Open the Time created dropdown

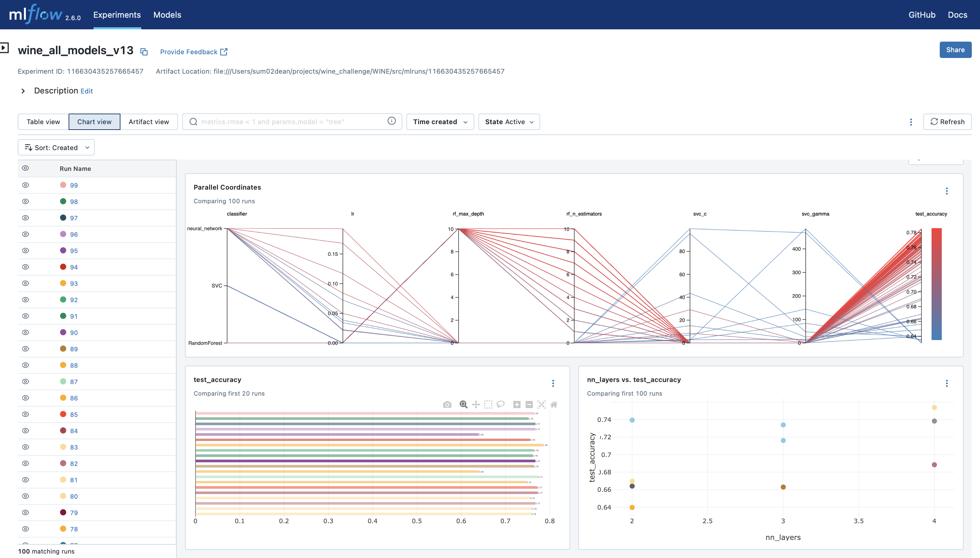[x=440, y=121]
